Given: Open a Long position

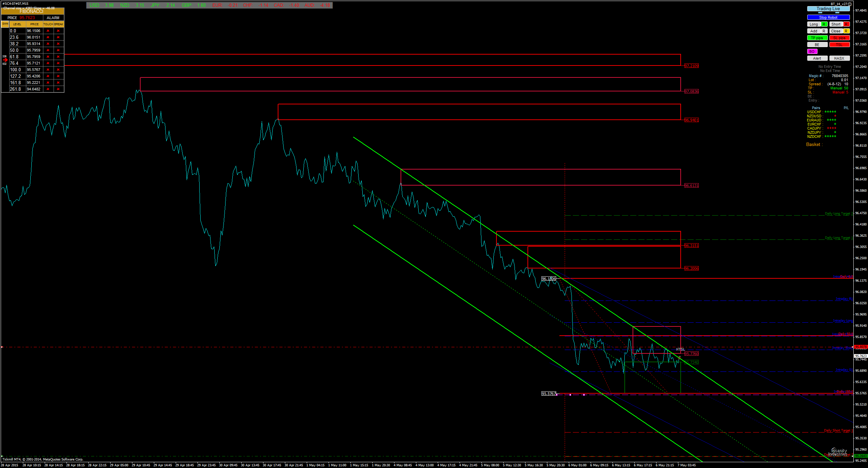Looking at the screenshot, I should [x=814, y=24].
